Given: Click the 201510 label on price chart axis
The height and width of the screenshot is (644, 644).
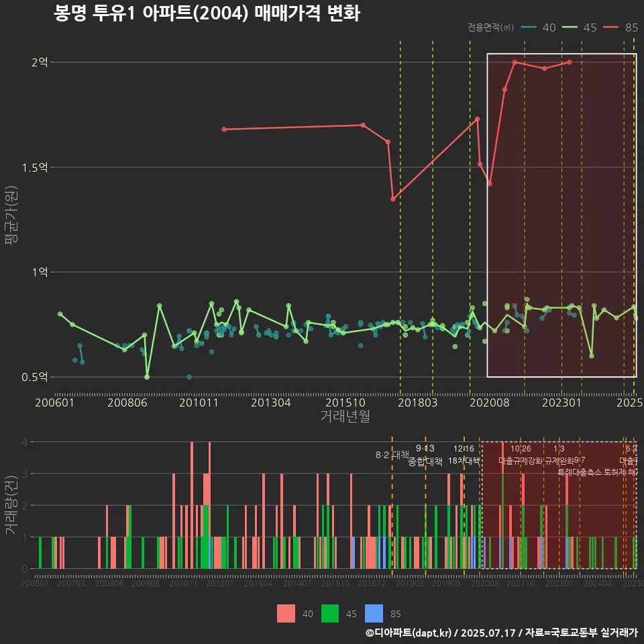Looking at the screenshot, I should [x=345, y=403].
